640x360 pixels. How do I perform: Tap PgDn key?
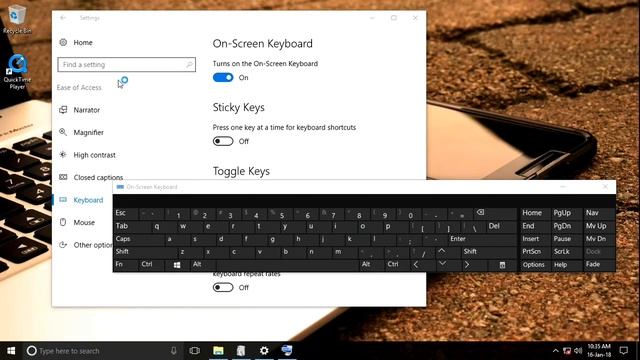tap(566, 226)
